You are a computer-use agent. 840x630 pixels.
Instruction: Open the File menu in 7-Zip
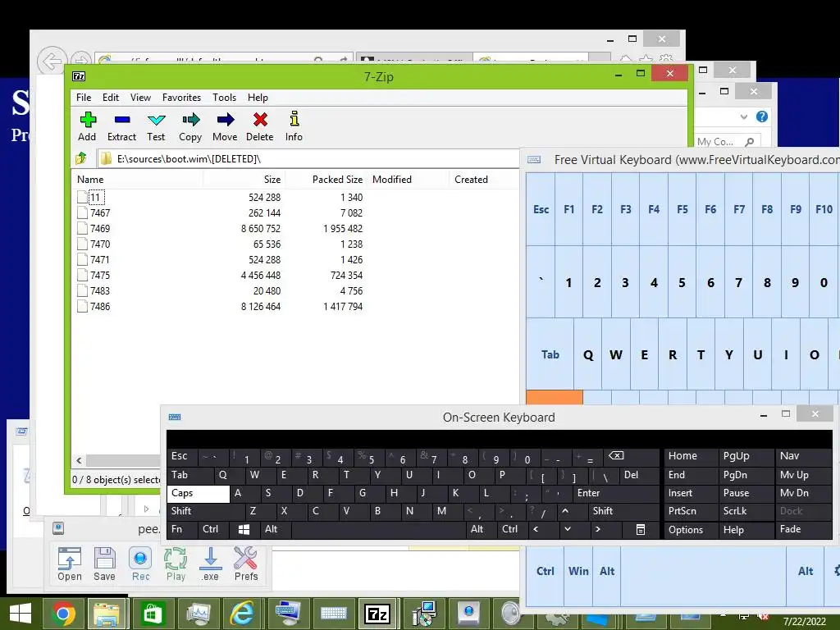(84, 98)
